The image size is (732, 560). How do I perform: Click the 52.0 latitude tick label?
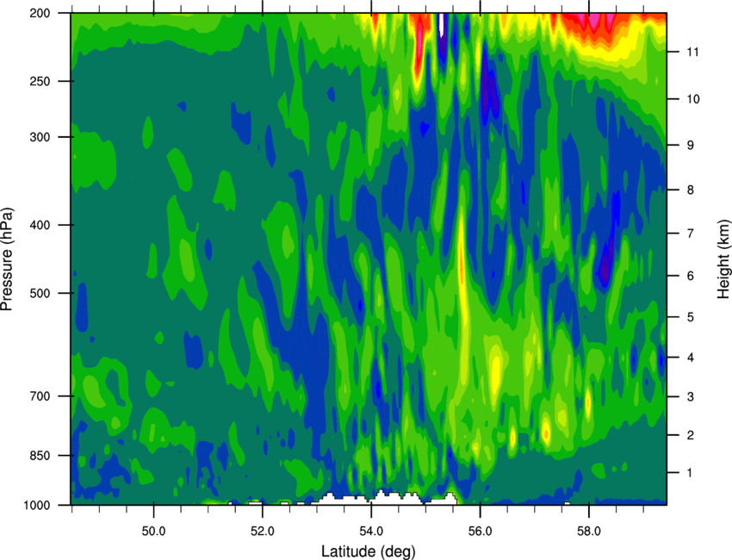click(263, 532)
